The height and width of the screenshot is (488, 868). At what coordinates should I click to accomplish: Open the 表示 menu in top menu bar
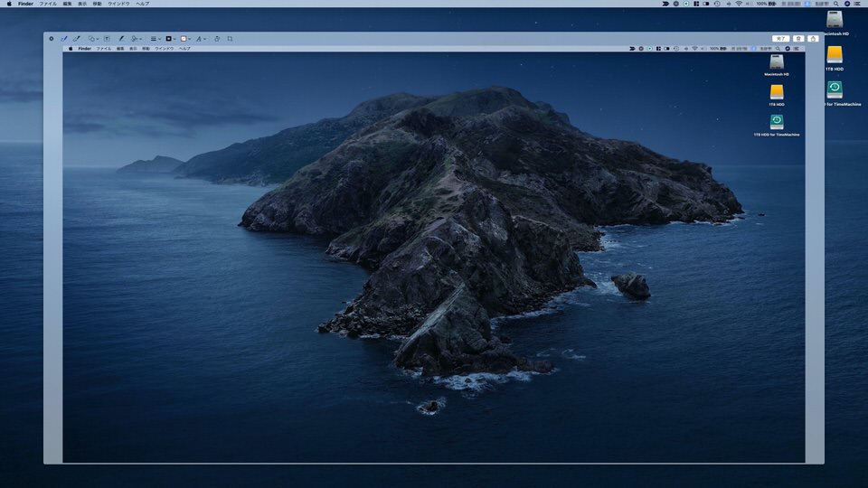82,4
